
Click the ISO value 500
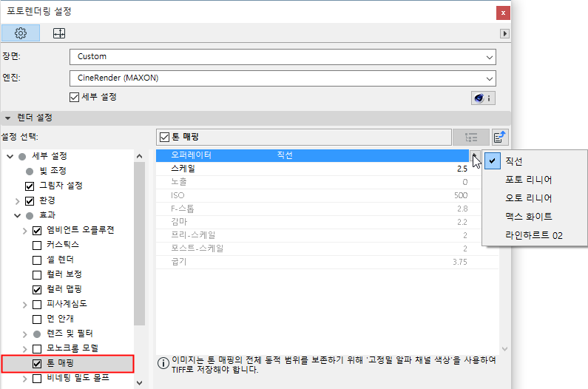pos(461,195)
